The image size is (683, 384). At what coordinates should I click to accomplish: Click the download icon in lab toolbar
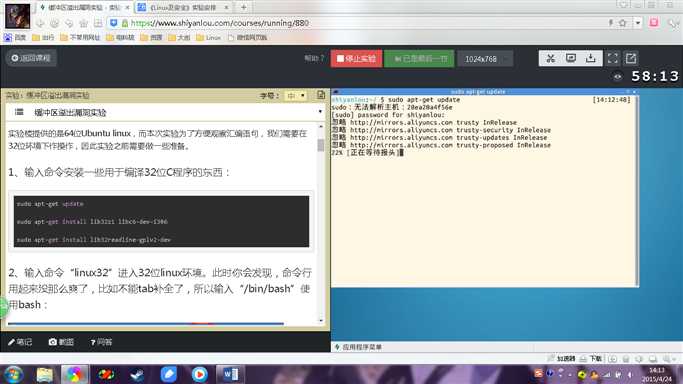click(591, 58)
